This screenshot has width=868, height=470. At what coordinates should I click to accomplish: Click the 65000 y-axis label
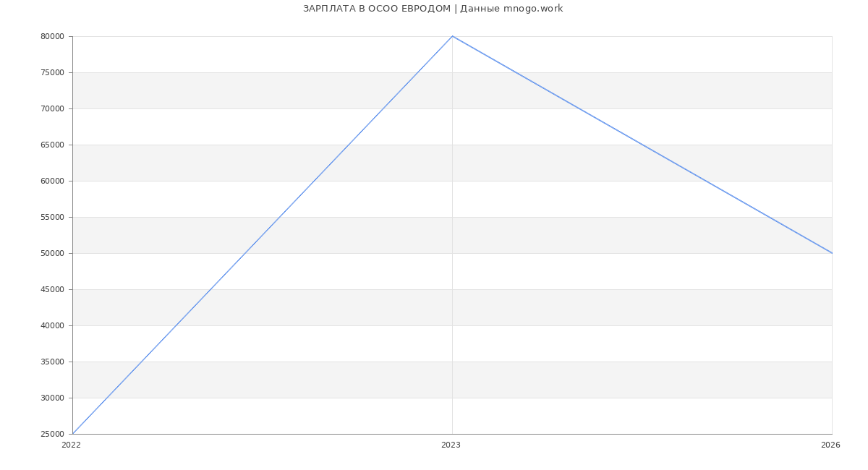tap(52, 145)
